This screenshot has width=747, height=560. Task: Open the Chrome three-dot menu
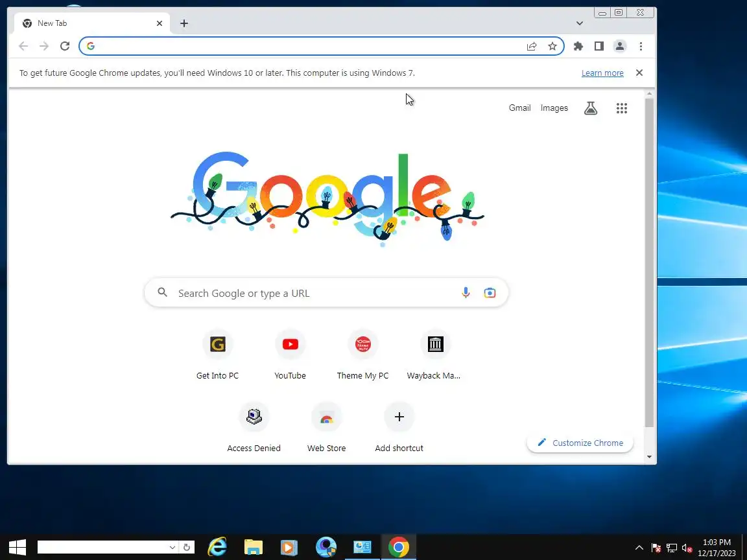[641, 46]
